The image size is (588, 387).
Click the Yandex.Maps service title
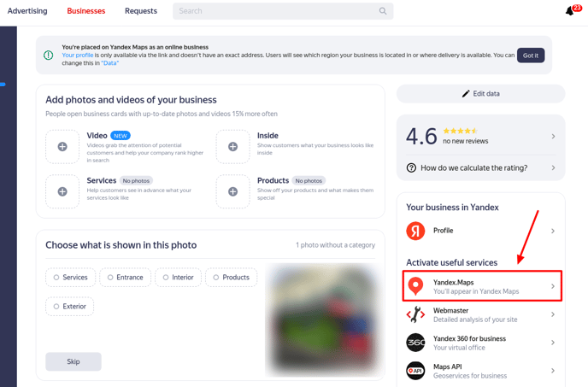tap(453, 282)
